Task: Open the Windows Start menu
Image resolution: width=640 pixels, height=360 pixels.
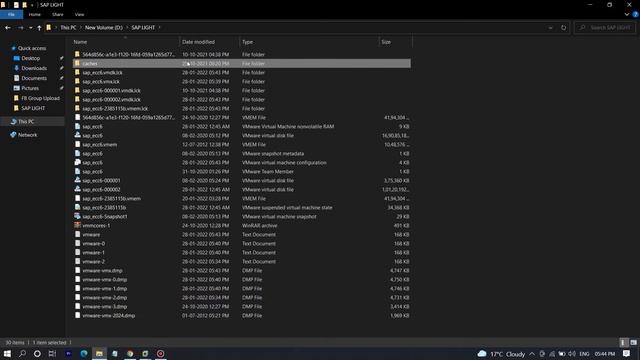Action: [7, 353]
